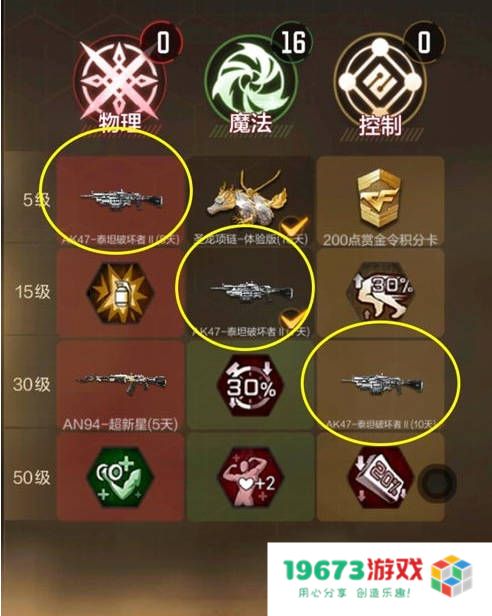Select the 5级 level row label
The height and width of the screenshot is (616, 492).
(37, 200)
